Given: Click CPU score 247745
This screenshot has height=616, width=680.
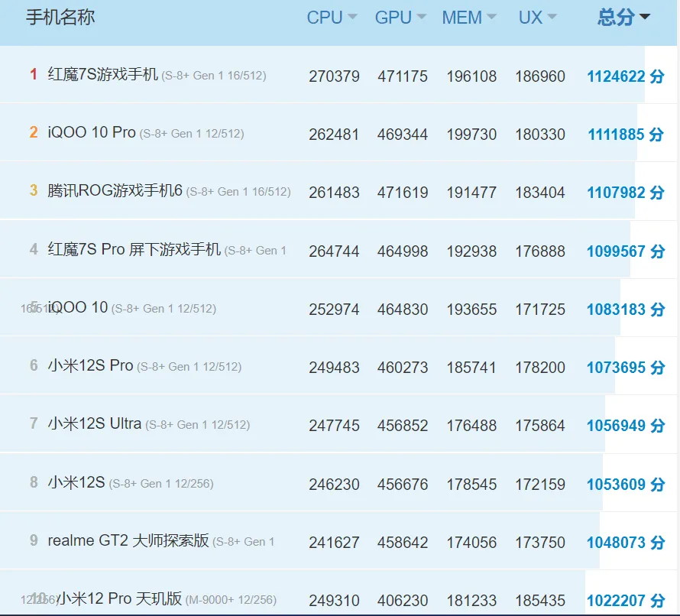Looking at the screenshot, I should [x=334, y=426].
